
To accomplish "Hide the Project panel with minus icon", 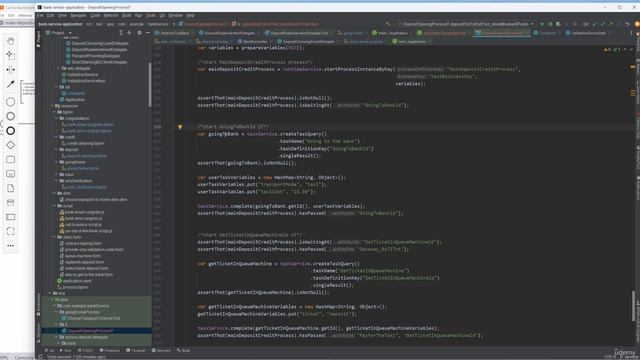I will pos(147,33).
